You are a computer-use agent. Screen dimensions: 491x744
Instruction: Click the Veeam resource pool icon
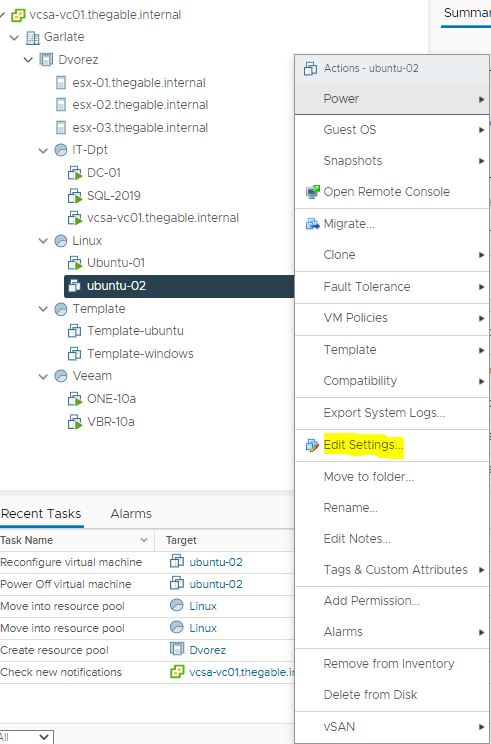pos(61,376)
